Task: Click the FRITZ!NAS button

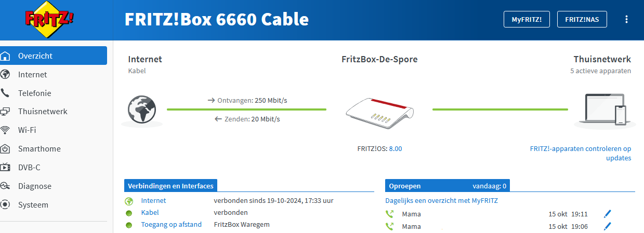Action: [582, 19]
